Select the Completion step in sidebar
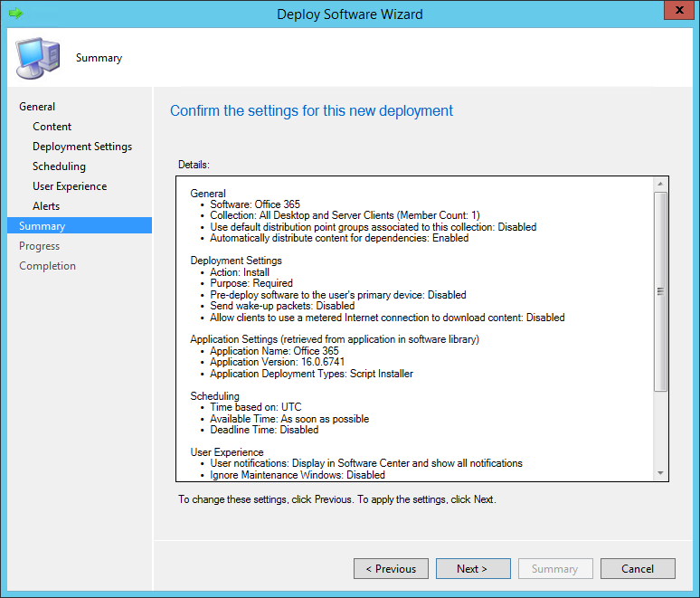700x598 pixels. 47,266
